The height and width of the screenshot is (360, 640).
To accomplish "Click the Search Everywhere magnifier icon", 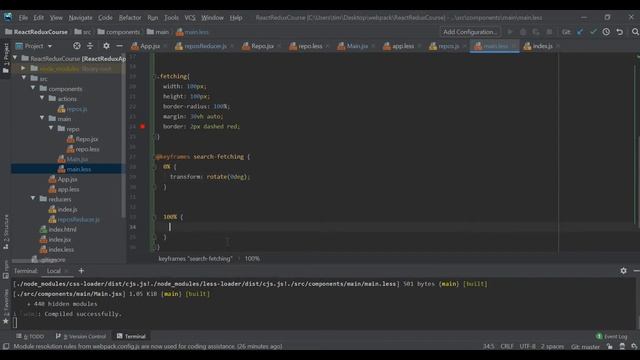I will pos(635,32).
